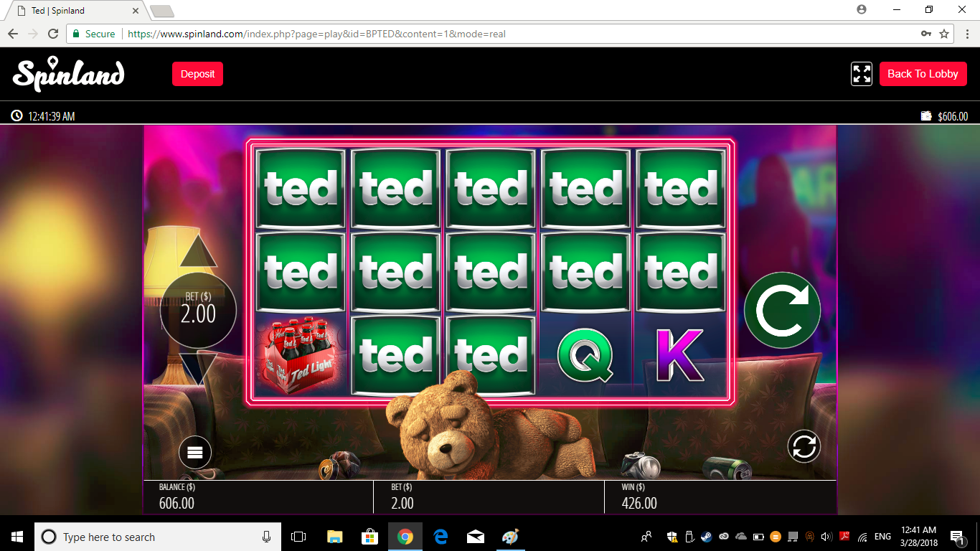Viewport: 980px width, 551px height.
Task: Open autoplay with the circular arrows icon
Action: click(804, 446)
